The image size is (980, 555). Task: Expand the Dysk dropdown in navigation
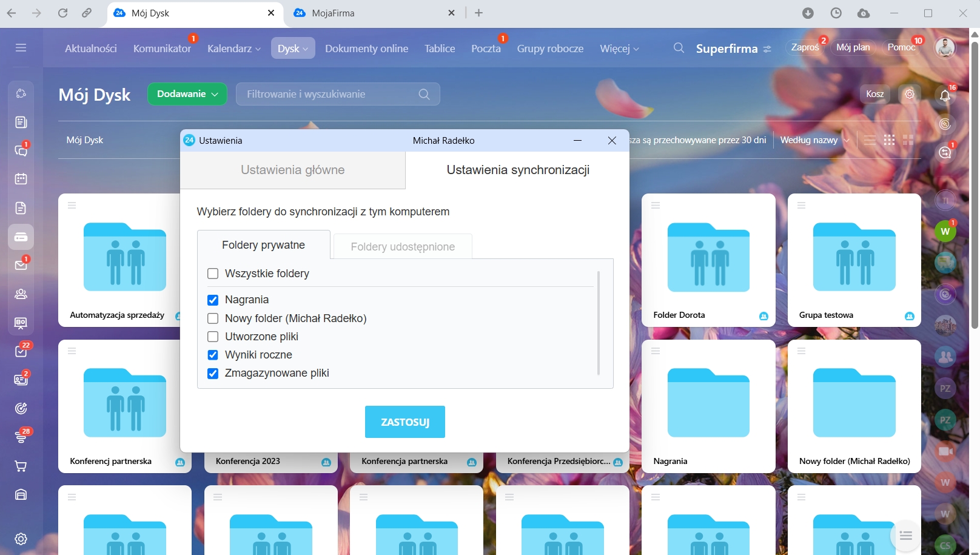pyautogui.click(x=293, y=49)
